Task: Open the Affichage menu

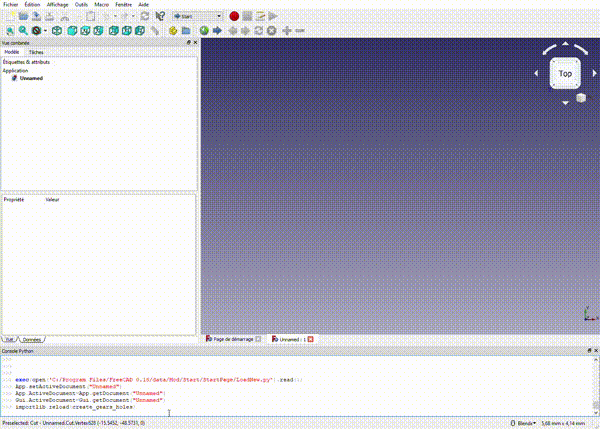Action: [x=57, y=5]
